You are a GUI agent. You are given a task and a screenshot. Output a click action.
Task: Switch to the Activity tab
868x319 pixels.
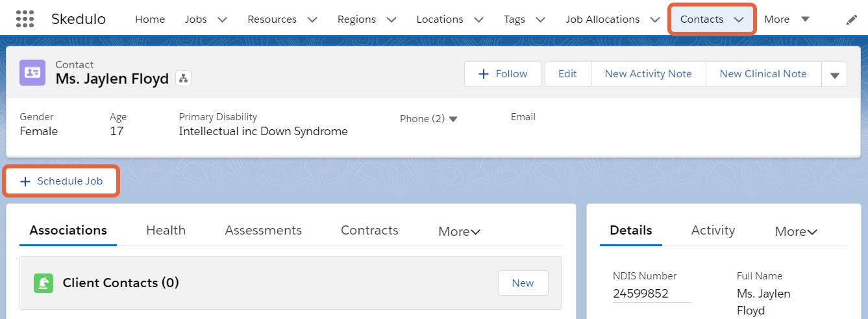[x=713, y=231]
